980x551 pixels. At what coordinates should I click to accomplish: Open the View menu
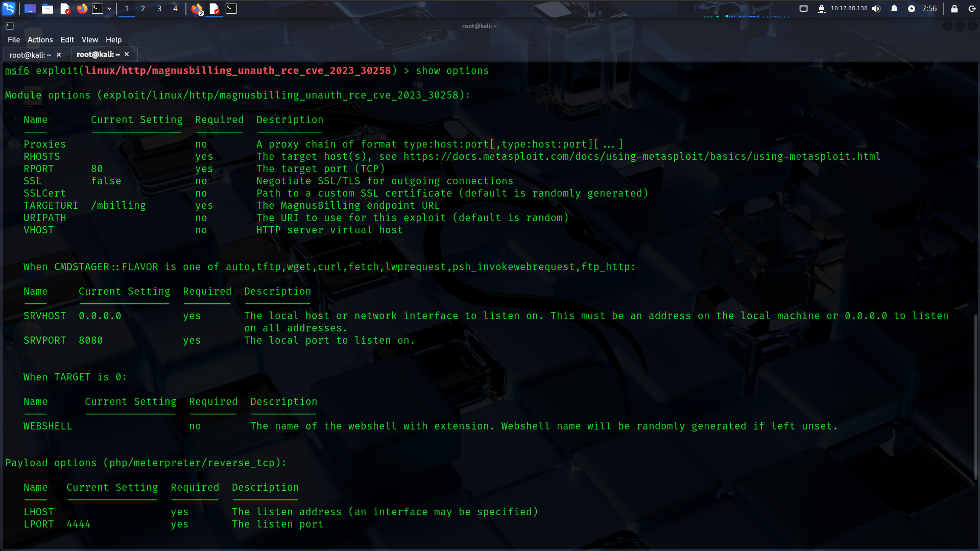(90, 40)
